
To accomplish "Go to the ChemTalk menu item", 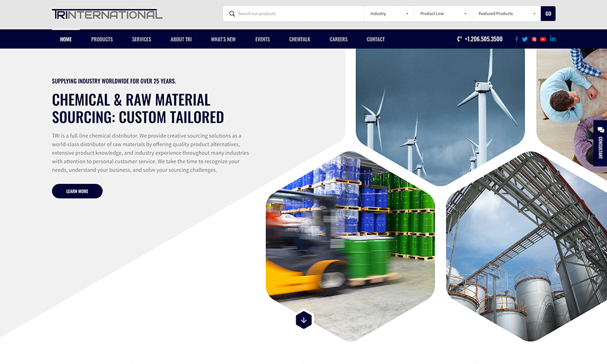I will click(299, 39).
